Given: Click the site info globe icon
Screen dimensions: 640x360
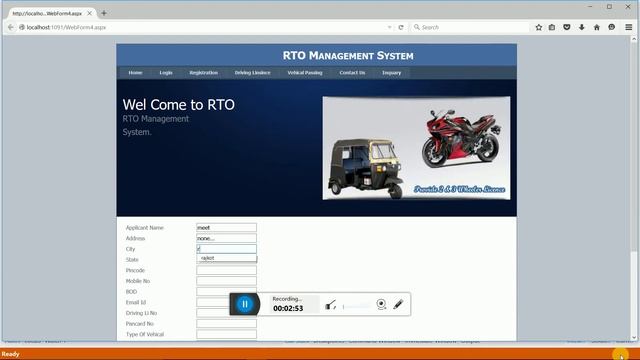Looking at the screenshot, I should (22, 27).
